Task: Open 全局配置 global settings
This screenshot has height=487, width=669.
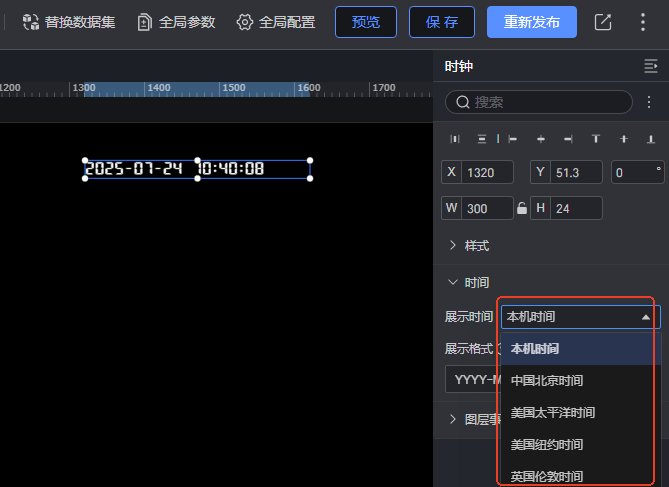Action: point(276,22)
